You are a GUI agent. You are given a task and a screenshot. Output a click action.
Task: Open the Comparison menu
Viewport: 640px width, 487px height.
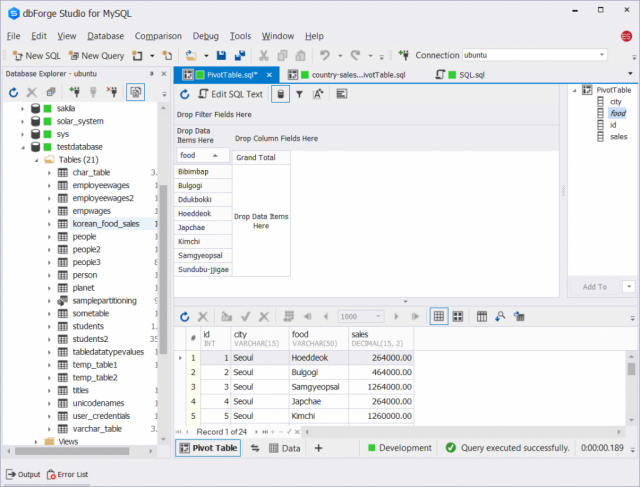(158, 36)
